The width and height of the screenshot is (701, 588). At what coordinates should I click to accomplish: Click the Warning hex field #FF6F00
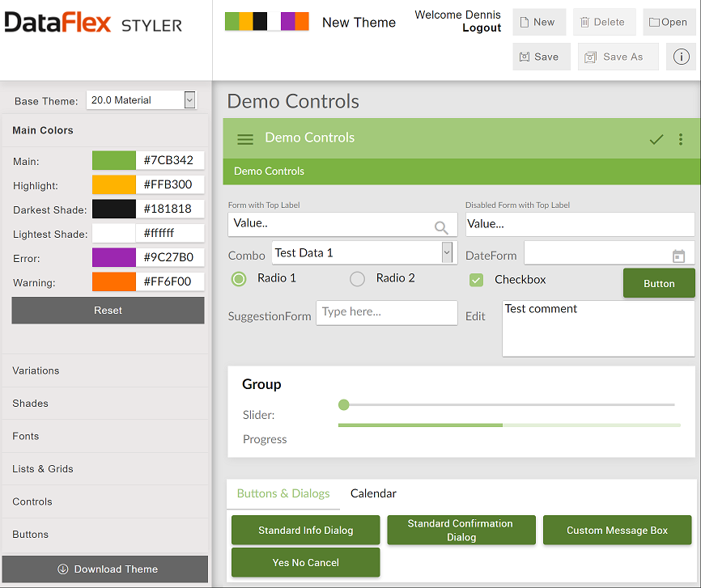tap(170, 281)
